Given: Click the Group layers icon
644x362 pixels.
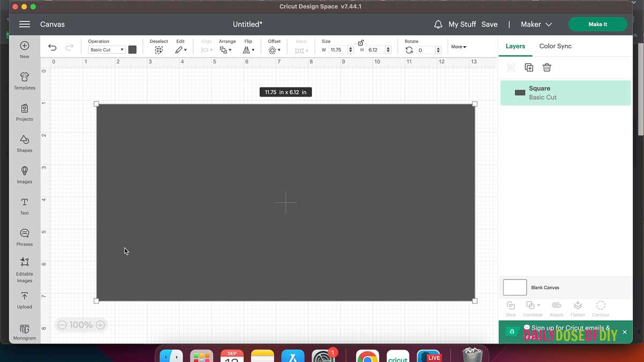Looking at the screenshot, I should (511, 68).
